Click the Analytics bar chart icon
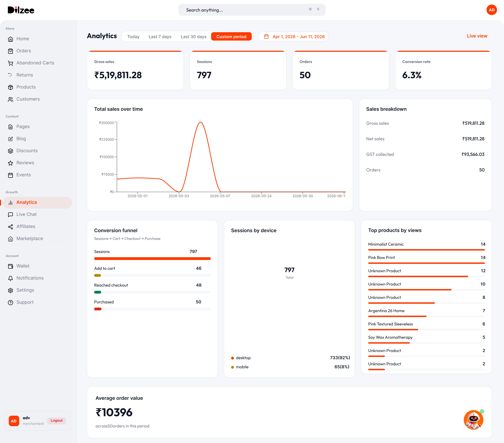Screen dimensions: 504x443 pyautogui.click(x=10, y=203)
